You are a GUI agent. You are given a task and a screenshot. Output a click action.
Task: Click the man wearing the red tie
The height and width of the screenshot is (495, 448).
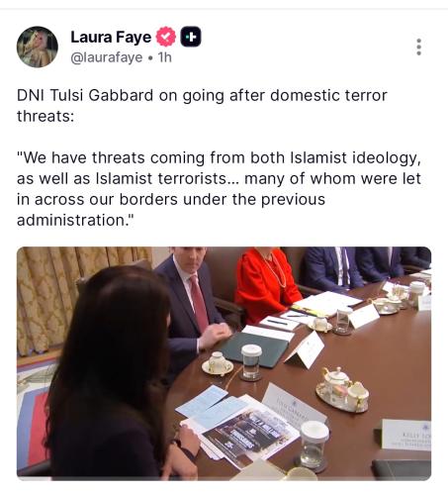click(193, 307)
